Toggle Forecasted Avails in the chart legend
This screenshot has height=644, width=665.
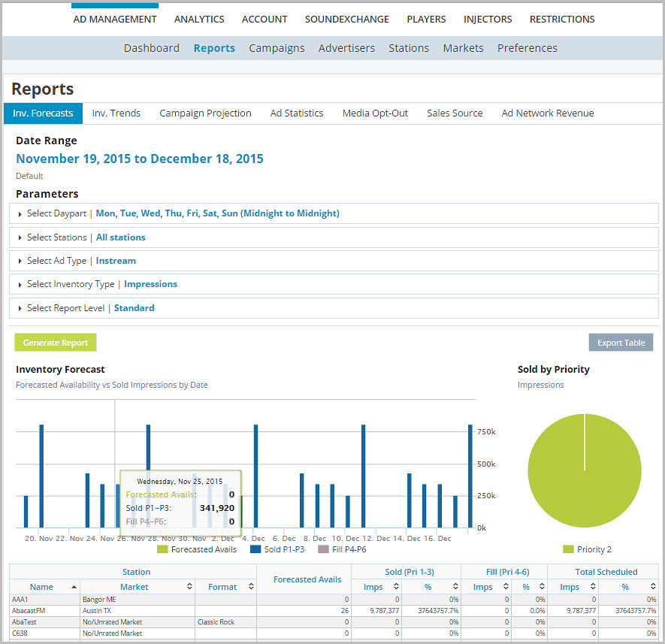click(197, 549)
